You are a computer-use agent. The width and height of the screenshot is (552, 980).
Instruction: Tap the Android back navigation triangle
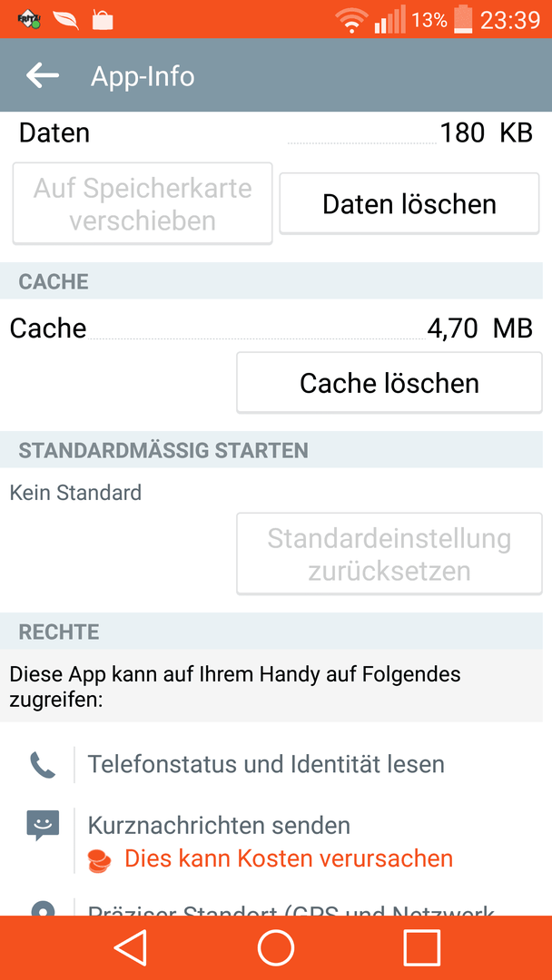point(131,947)
